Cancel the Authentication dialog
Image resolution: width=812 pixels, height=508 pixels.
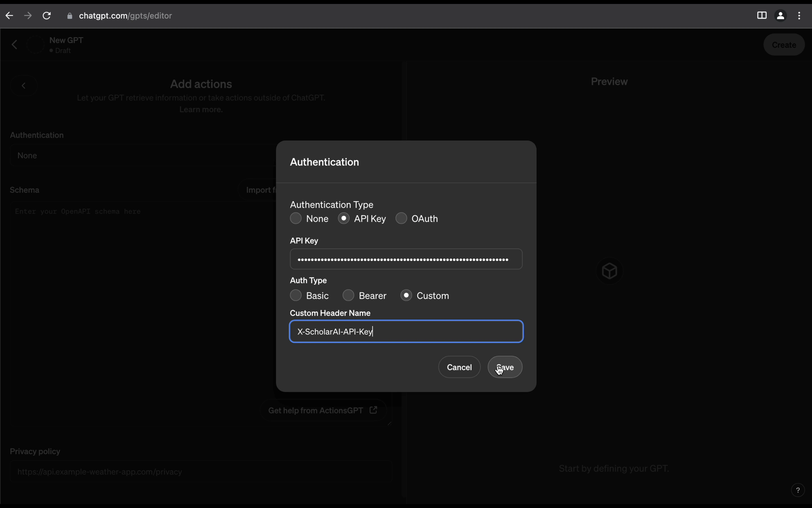pyautogui.click(x=459, y=367)
